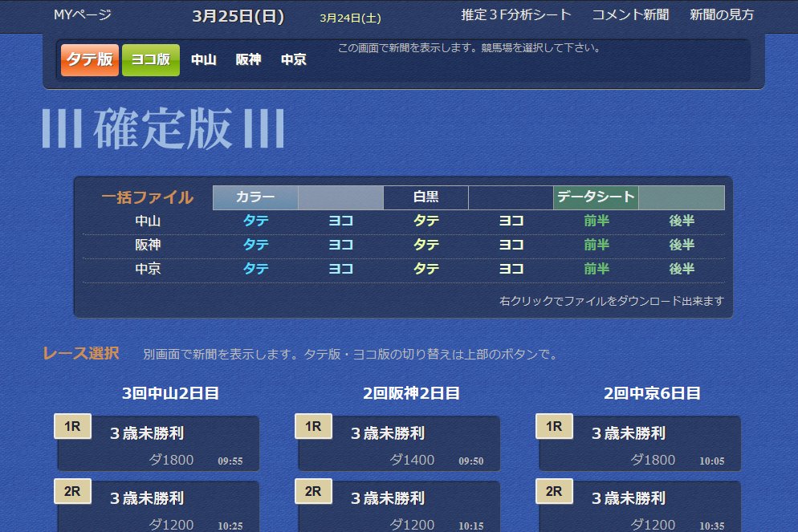Screen dimensions: 798x532
Task: Open 阪神 白黒 タテ file
Action: (x=426, y=245)
